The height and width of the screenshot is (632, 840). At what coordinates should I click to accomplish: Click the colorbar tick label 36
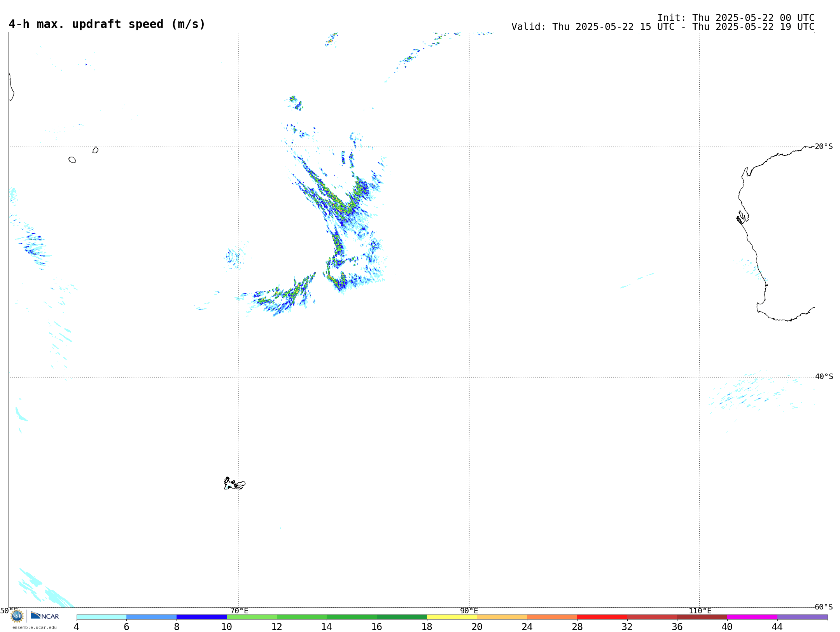click(677, 627)
